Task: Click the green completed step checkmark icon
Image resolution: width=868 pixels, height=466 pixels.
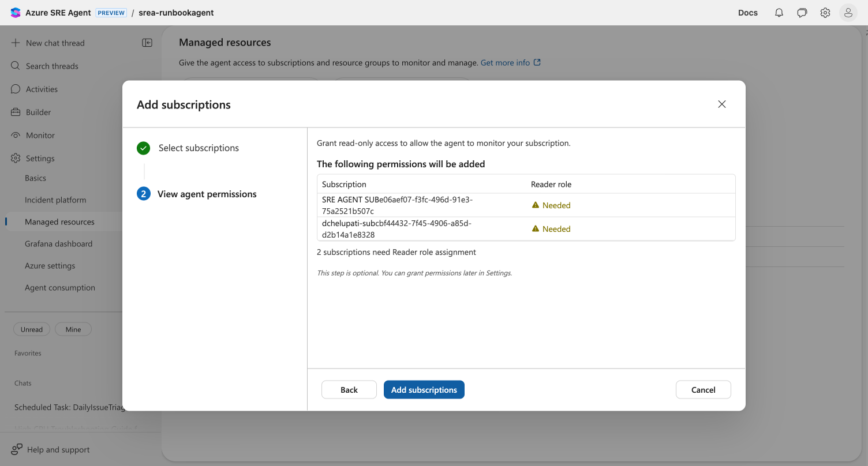Action: (x=143, y=148)
